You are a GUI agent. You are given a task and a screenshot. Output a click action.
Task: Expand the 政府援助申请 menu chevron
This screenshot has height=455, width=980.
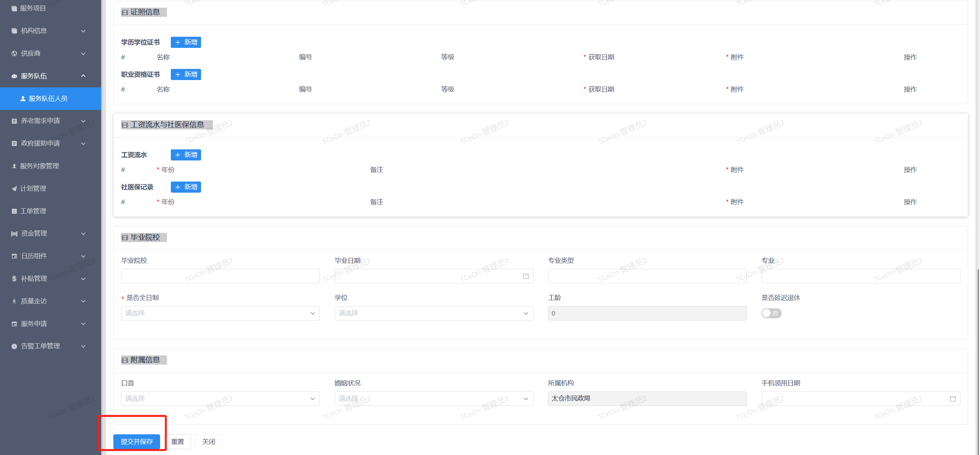click(83, 144)
